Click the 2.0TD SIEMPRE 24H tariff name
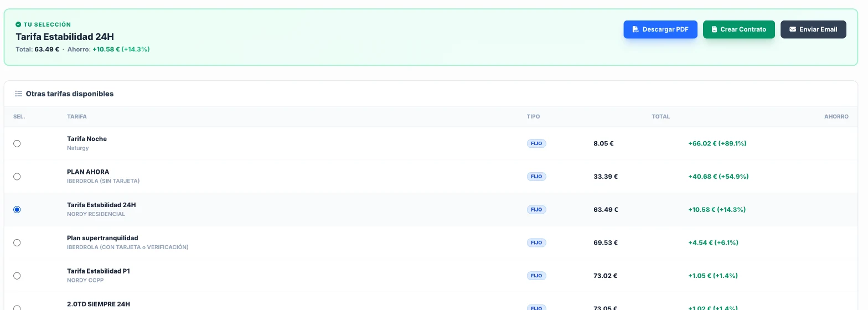868x310 pixels. pos(99,304)
